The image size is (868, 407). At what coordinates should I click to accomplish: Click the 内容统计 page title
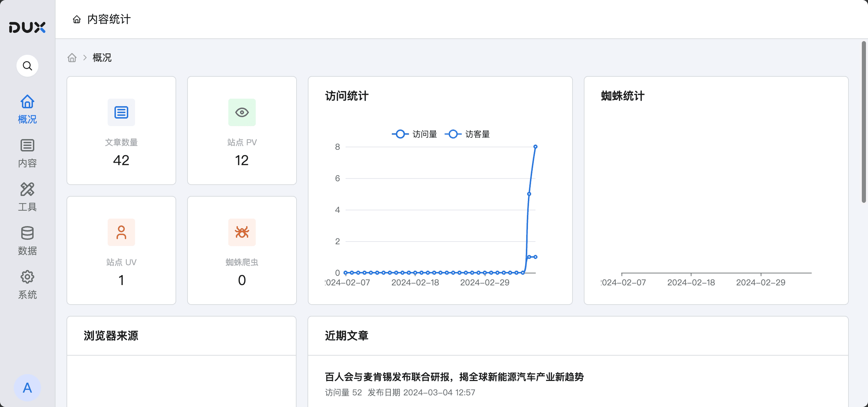pyautogui.click(x=109, y=19)
